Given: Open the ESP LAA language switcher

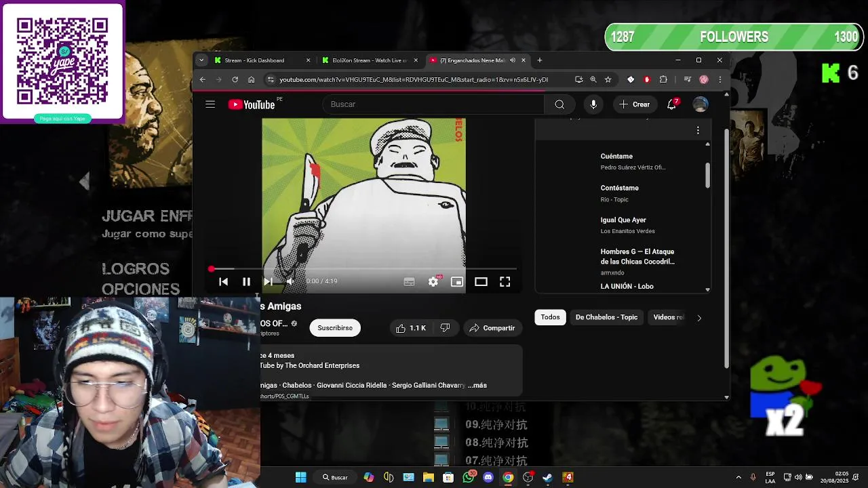Looking at the screenshot, I should click(770, 477).
